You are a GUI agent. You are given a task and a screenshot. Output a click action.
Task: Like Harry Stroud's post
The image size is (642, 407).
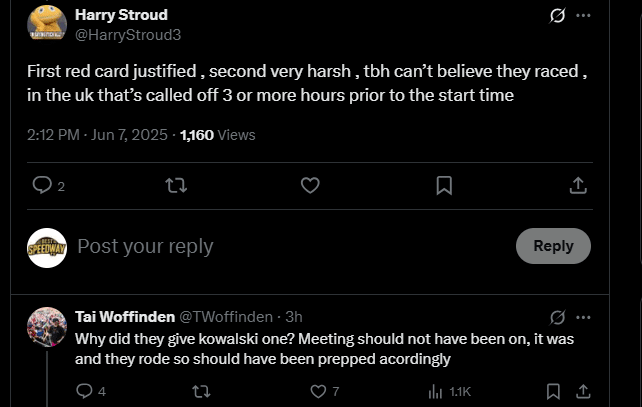(310, 185)
